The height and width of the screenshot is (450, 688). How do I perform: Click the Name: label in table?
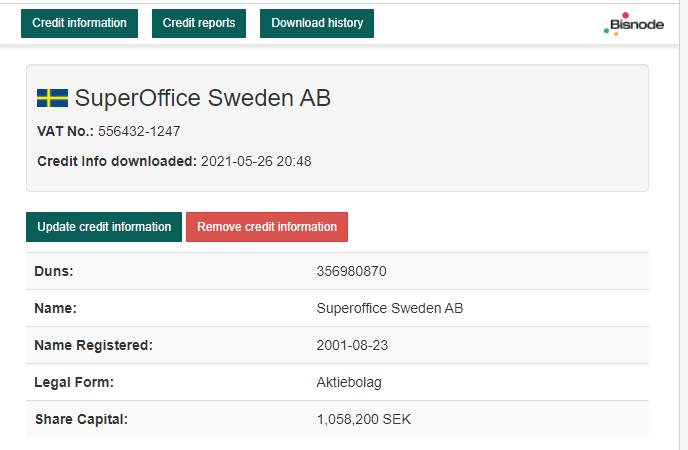click(x=56, y=308)
